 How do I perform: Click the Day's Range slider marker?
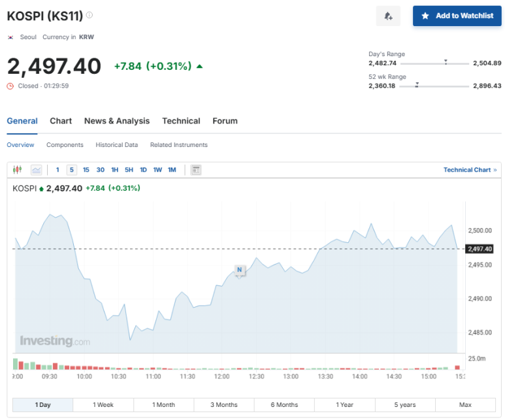point(446,62)
